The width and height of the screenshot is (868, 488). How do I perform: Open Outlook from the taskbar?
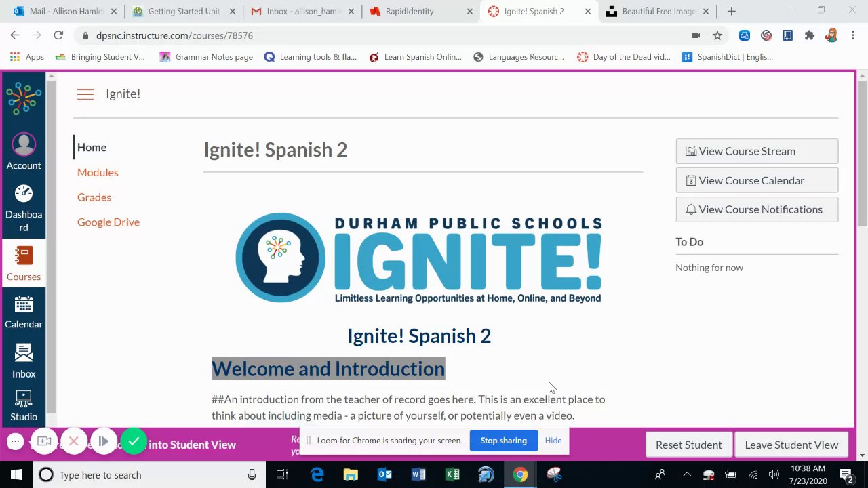pyautogui.click(x=384, y=474)
